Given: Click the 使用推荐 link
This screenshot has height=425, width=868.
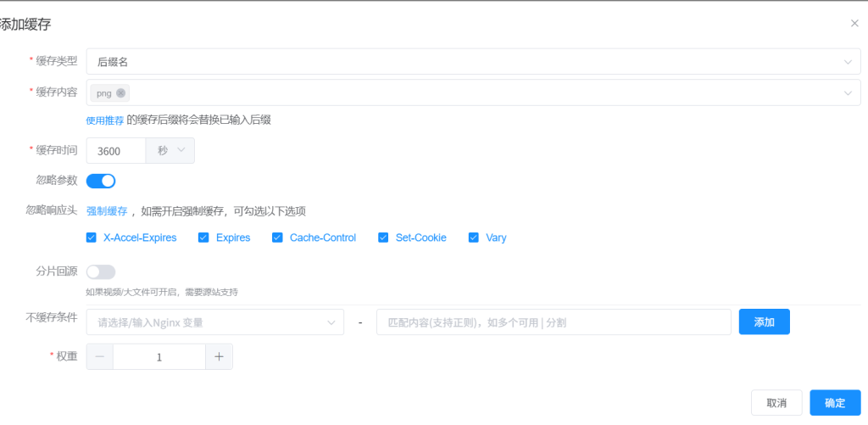Looking at the screenshot, I should [x=105, y=120].
